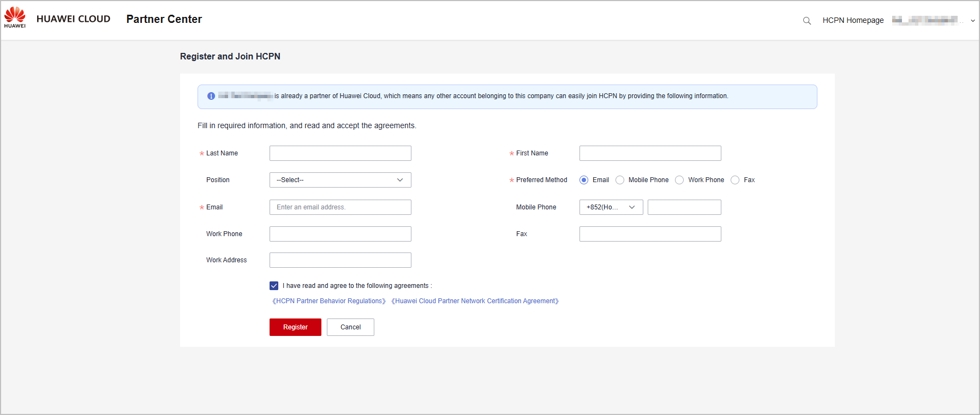
Task: Click the Work Address input field
Action: pos(340,260)
